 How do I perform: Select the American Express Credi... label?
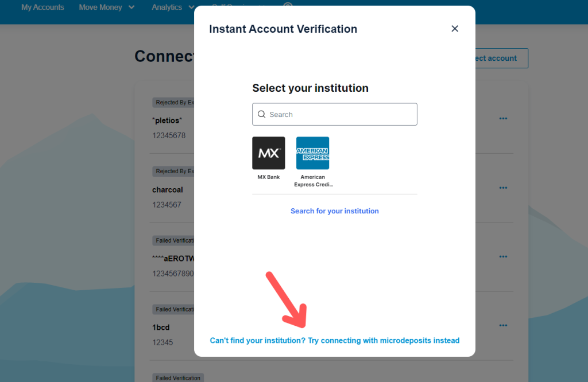pos(314,181)
